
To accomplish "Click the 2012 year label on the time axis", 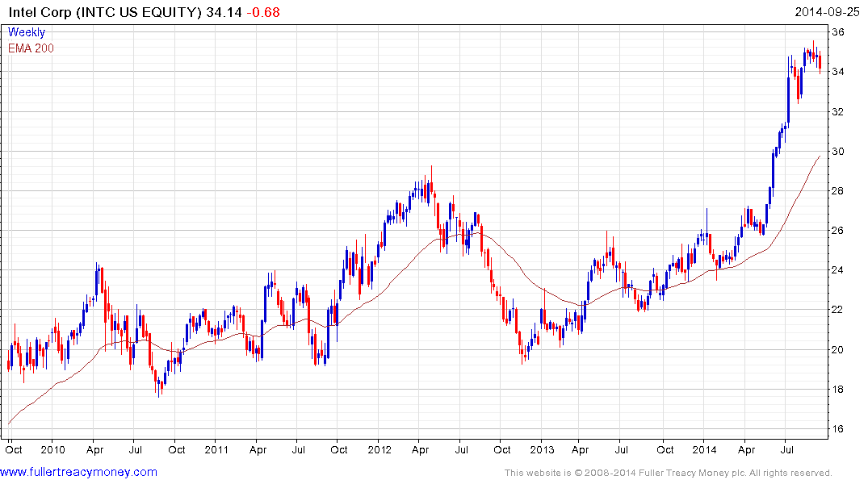I will (379, 449).
